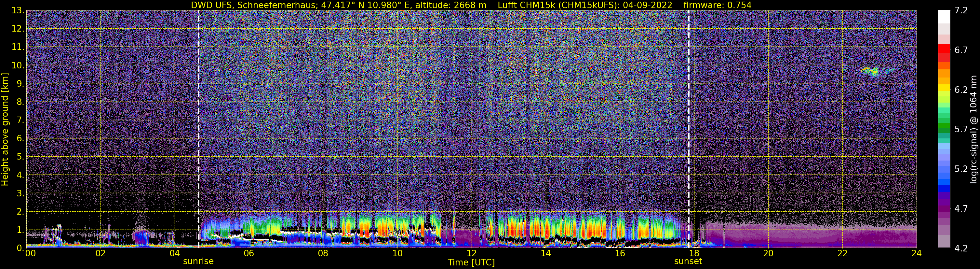Screen dimensions: 980x269
Task: Click the yellow colorbar swatch
Action: click(x=944, y=88)
